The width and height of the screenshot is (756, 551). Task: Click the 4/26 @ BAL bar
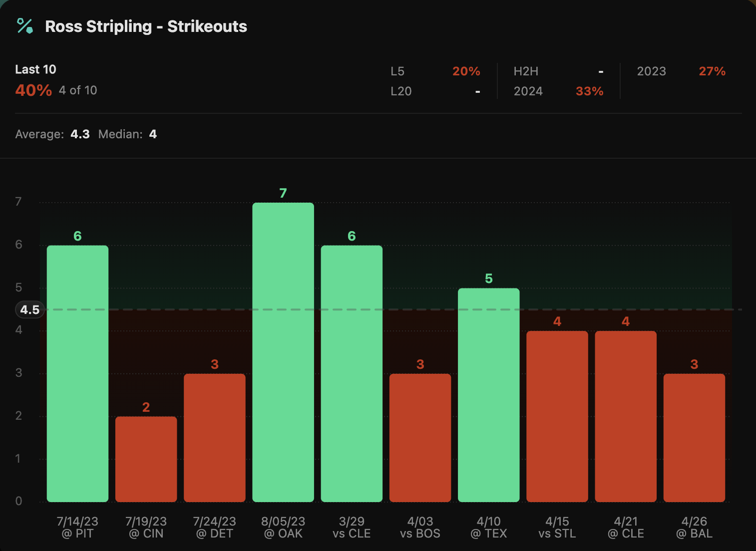[694, 437]
